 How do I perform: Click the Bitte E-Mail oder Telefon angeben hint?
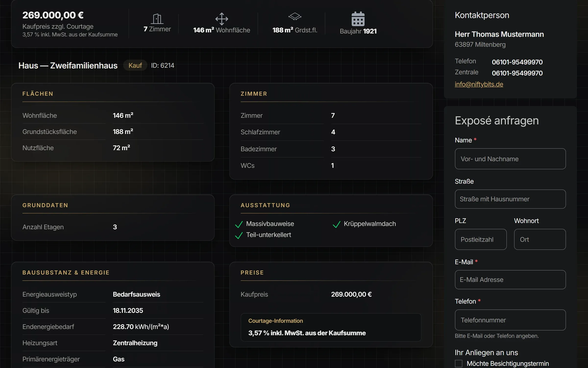pos(497,336)
